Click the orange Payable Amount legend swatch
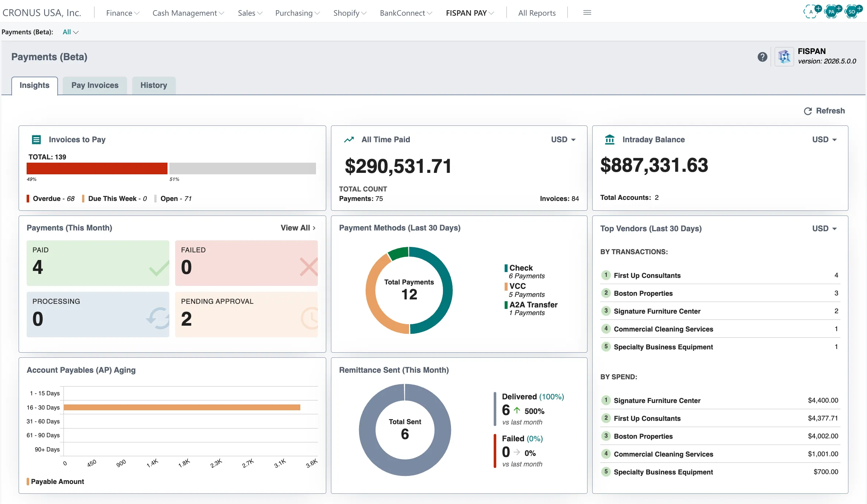 click(28, 481)
